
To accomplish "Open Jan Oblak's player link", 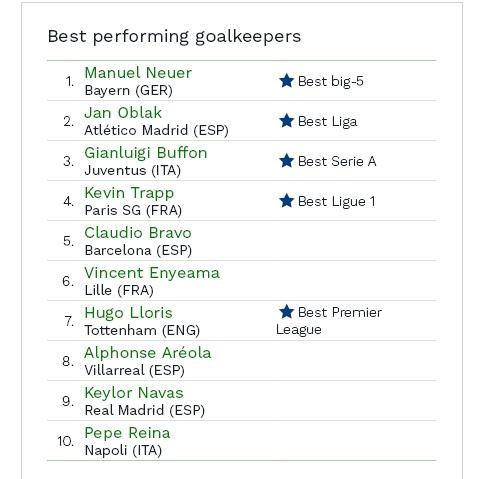I will pos(123,113).
